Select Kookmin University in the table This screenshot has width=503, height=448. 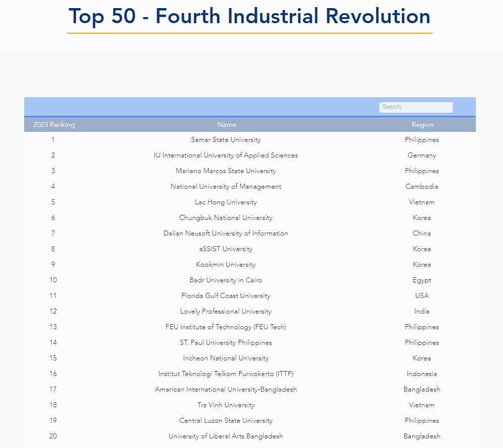(x=226, y=265)
